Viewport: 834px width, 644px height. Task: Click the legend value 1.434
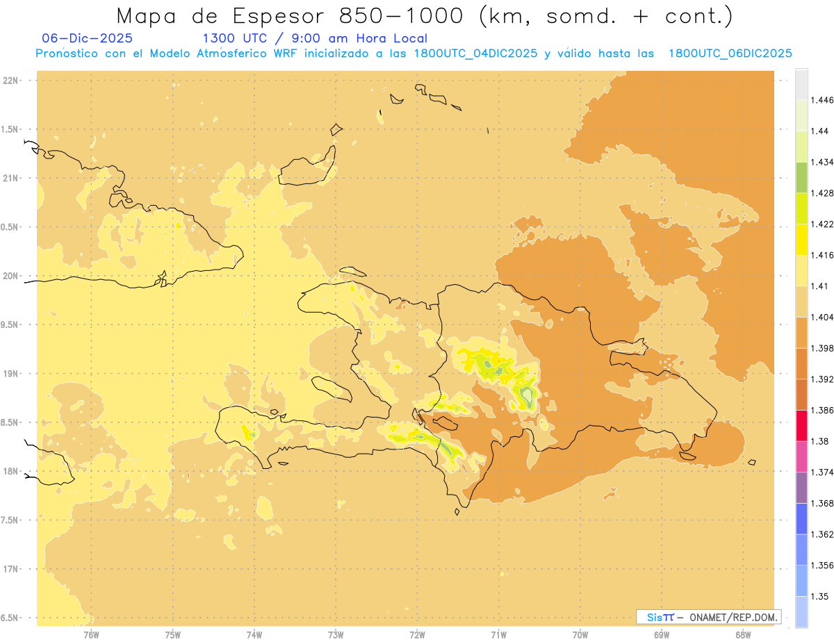tap(822, 162)
